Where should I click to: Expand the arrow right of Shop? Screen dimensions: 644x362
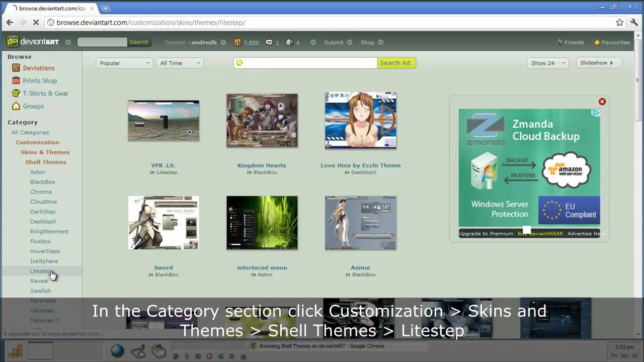pos(381,42)
